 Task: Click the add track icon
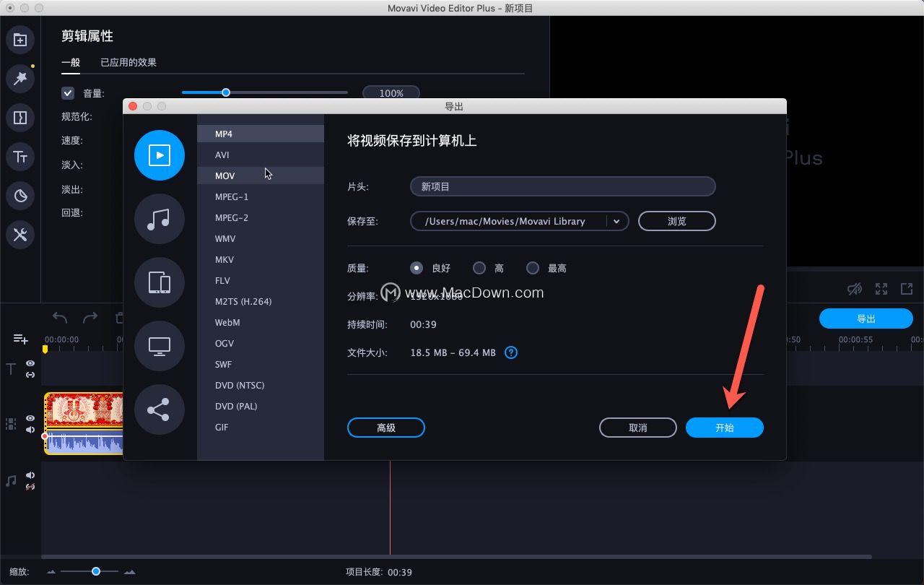(x=20, y=339)
